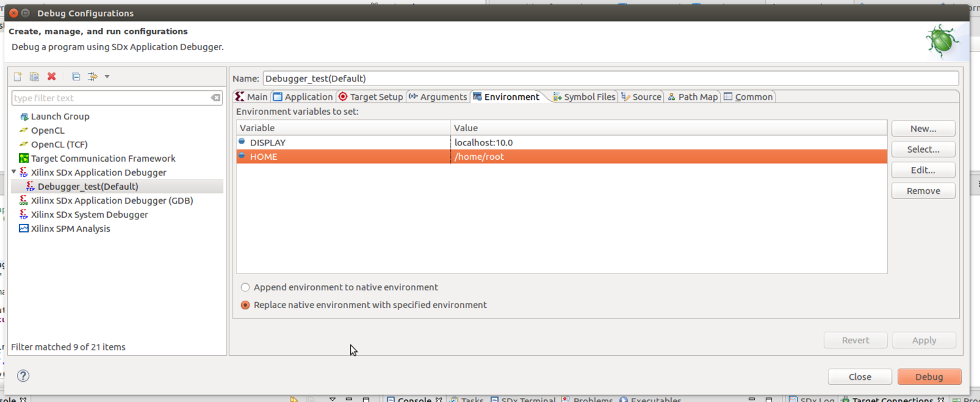This screenshot has width=980, height=402.
Task: Go to the Target Setup tab
Action: [370, 97]
